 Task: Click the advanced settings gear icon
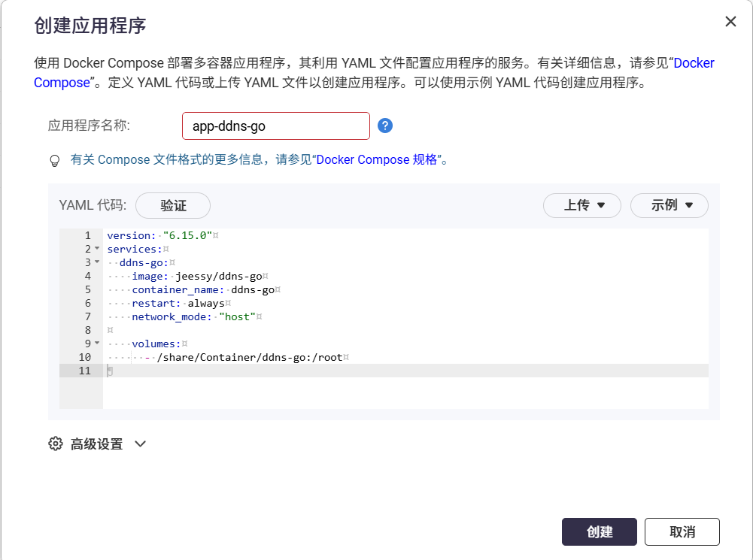pos(55,443)
